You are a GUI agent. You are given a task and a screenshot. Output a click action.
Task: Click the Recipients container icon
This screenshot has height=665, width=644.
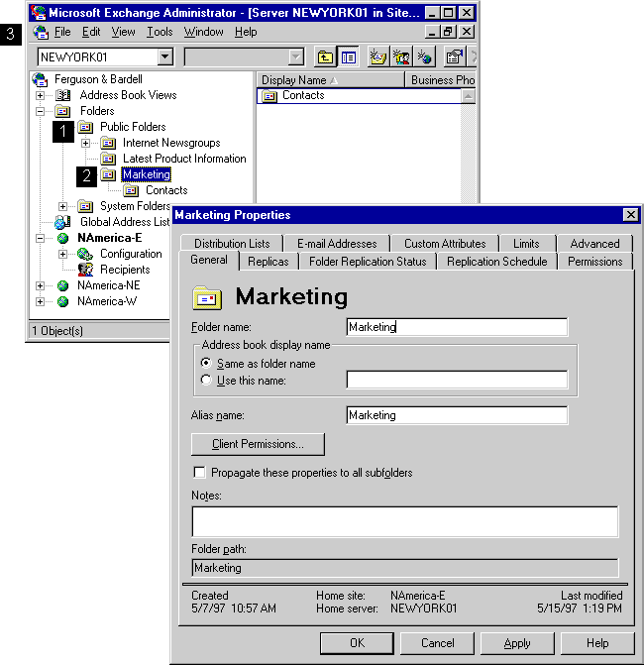click(x=85, y=270)
